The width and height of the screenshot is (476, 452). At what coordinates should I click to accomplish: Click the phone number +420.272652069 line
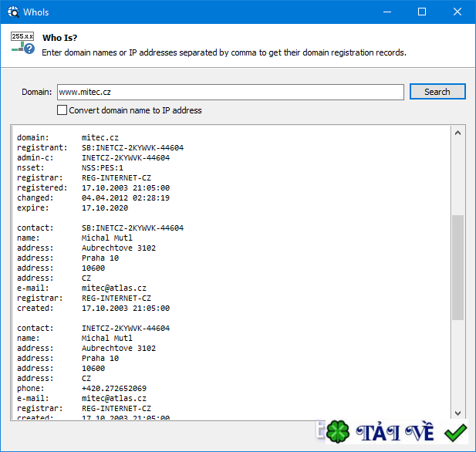(114, 388)
